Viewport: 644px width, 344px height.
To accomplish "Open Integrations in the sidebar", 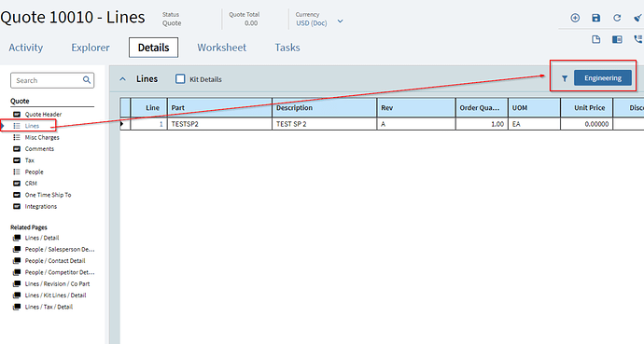I will [x=41, y=206].
